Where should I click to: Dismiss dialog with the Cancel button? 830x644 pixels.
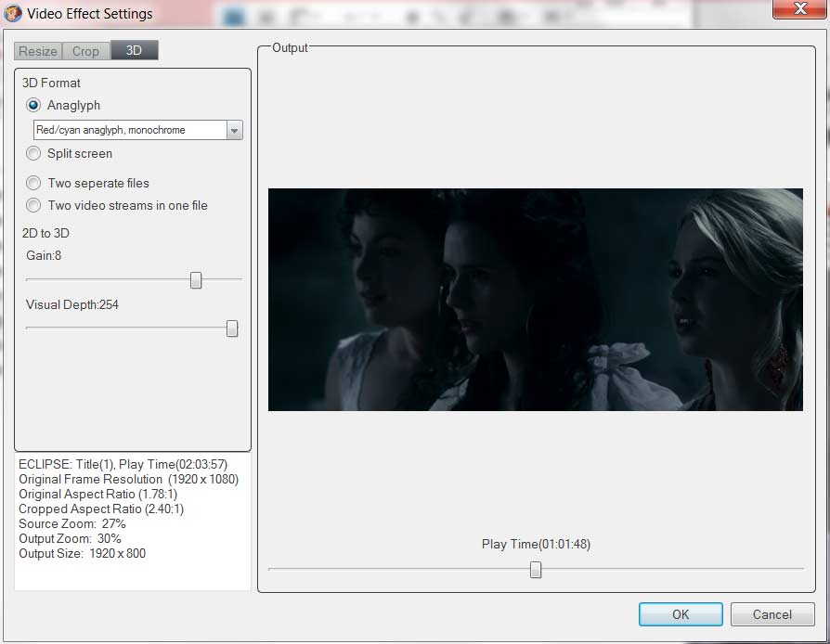772,614
